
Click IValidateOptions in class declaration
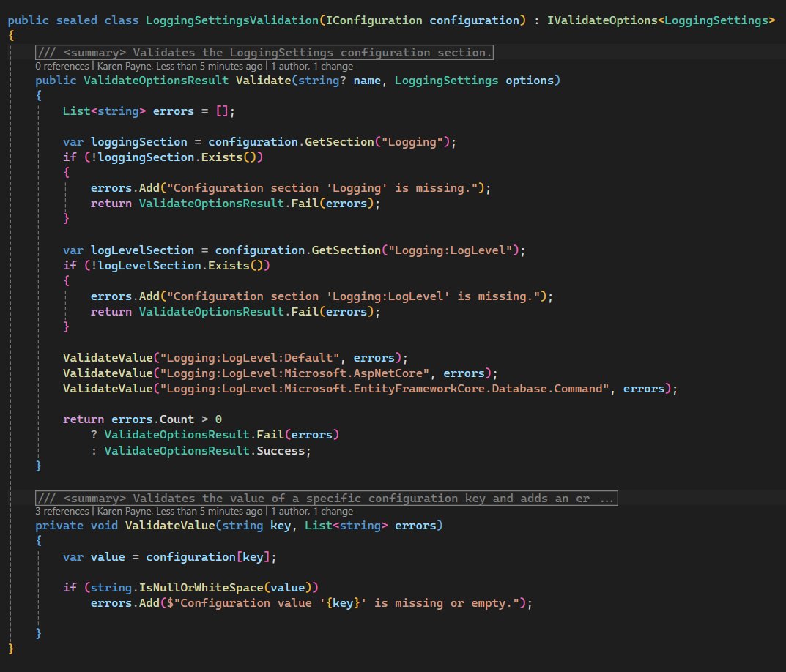[x=602, y=20]
